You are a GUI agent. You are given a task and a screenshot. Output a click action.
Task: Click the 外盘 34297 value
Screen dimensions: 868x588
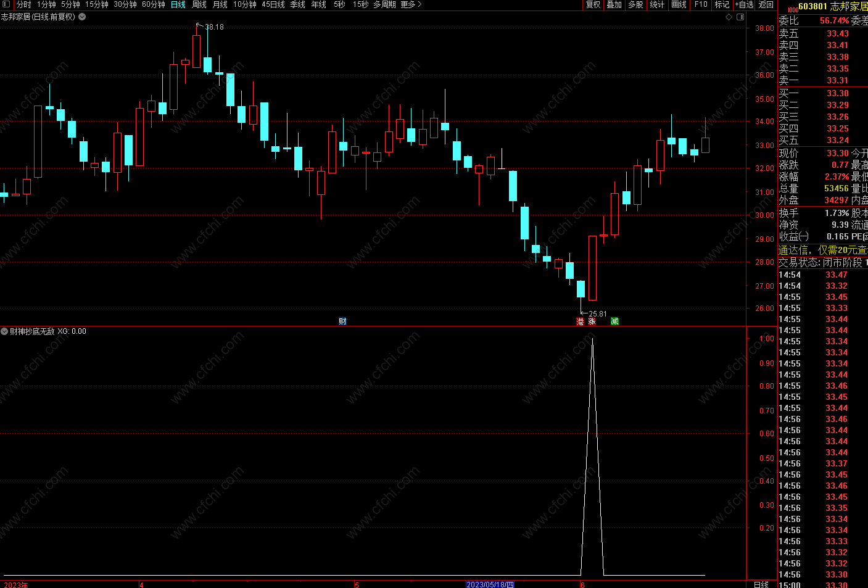click(837, 200)
